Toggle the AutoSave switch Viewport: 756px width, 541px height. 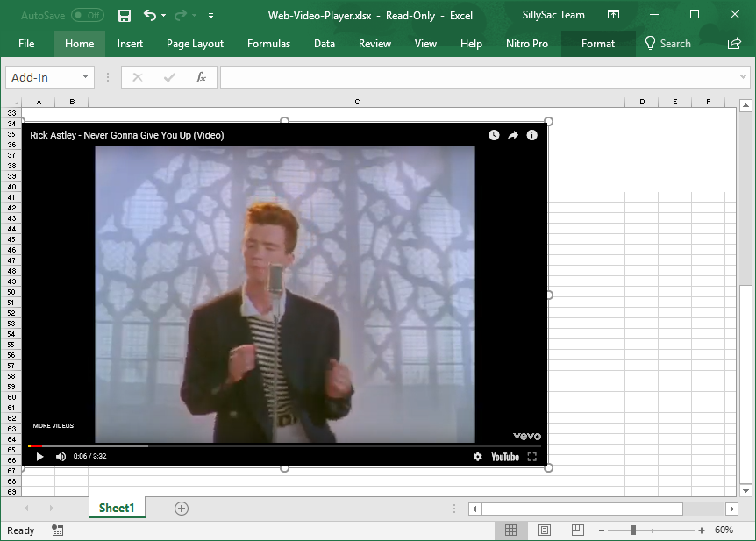coord(87,16)
